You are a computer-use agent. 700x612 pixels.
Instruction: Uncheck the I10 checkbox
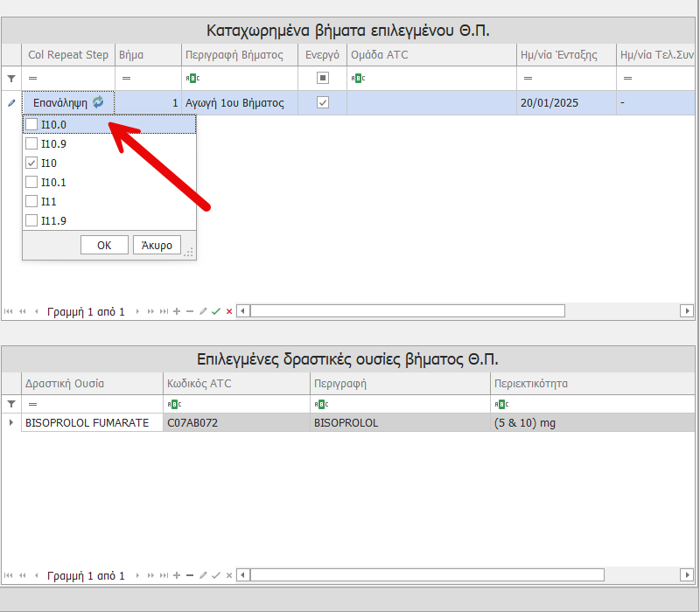point(31,163)
